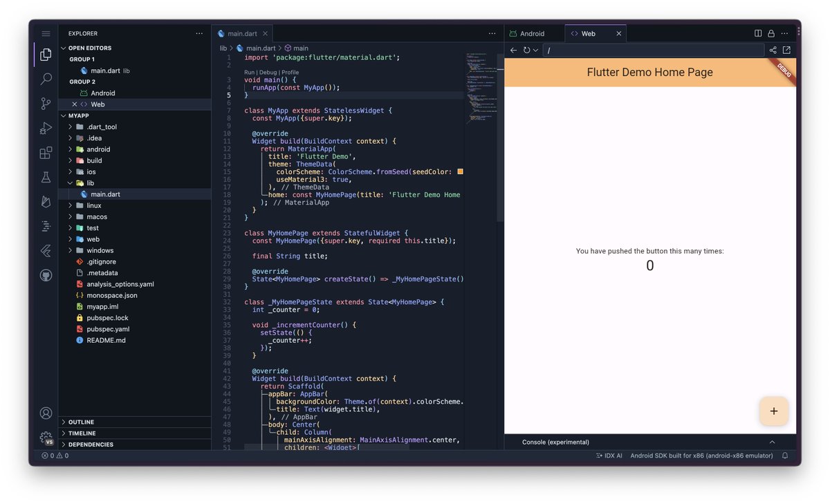Close Web entry in Open Editors list
Image resolution: width=830 pixels, height=504 pixels.
coord(74,104)
